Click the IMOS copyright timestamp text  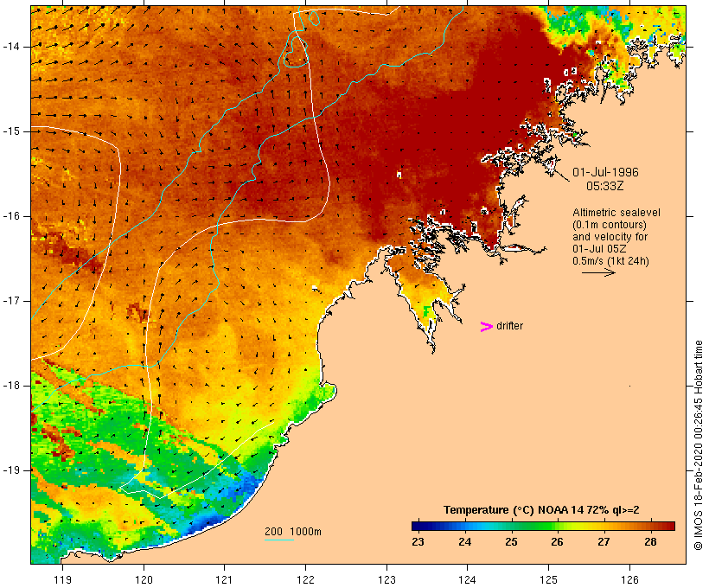pyautogui.click(x=699, y=445)
